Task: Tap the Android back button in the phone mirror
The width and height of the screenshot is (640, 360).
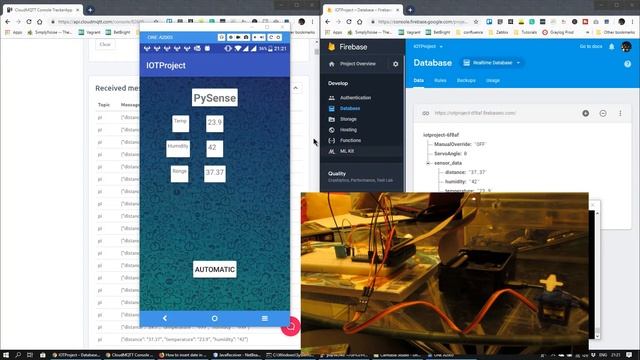Action: tap(165, 318)
